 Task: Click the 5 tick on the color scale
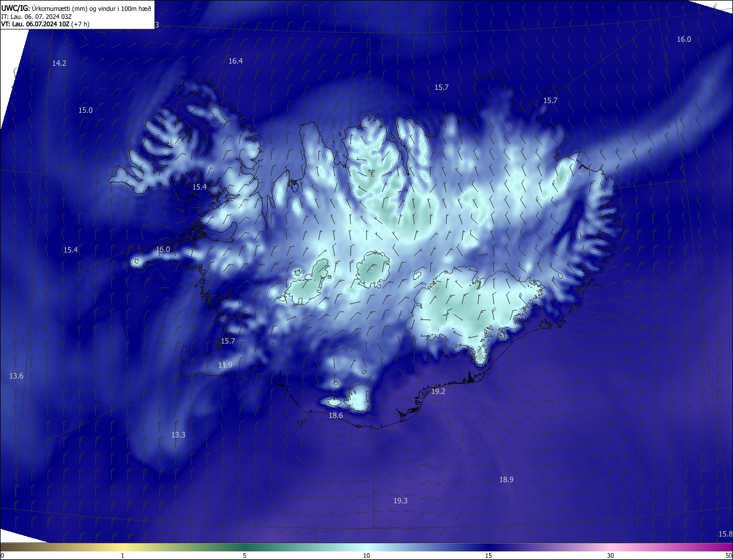coord(245,556)
